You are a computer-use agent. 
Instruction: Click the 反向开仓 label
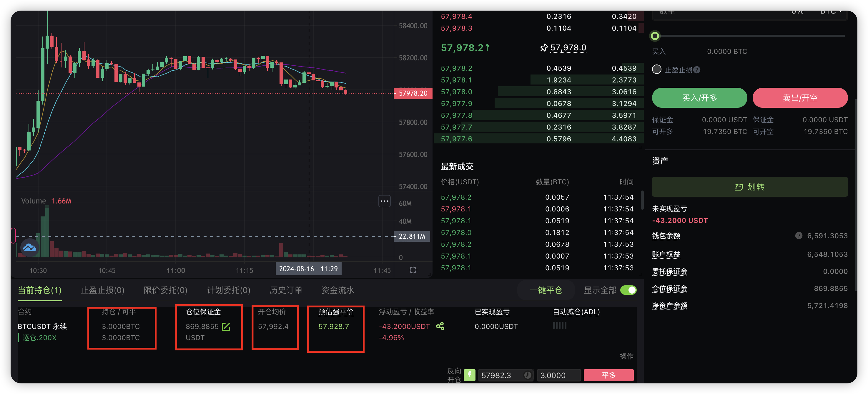pos(454,375)
